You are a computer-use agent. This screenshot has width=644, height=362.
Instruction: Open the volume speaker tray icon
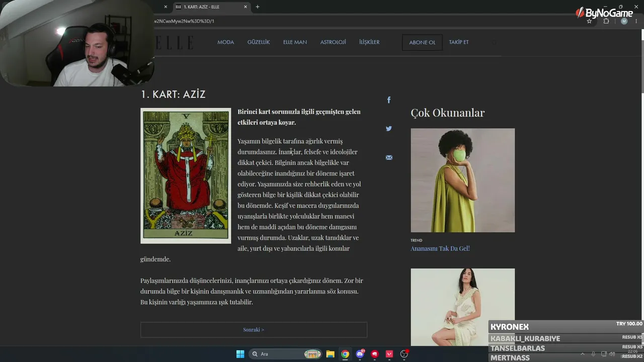612,354
